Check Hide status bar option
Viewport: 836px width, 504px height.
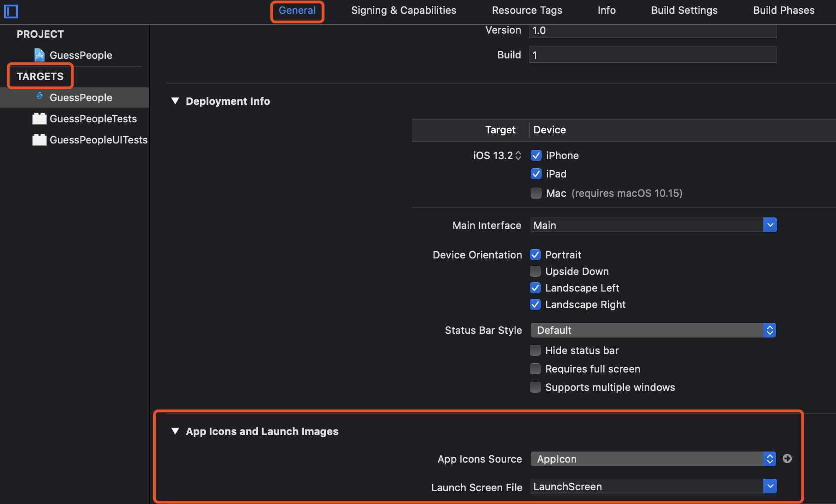(x=535, y=350)
